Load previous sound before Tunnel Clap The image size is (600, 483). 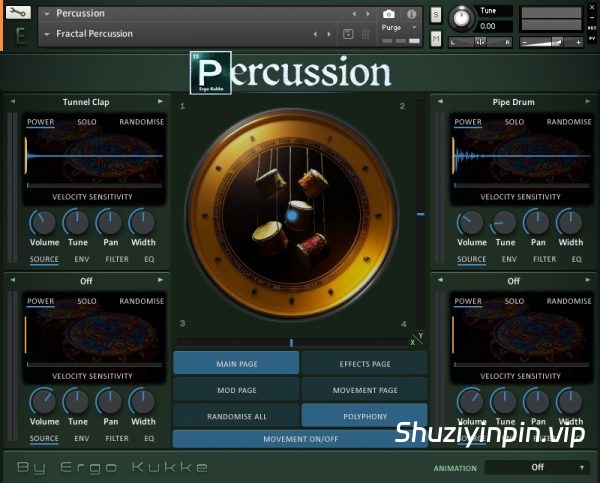click(x=13, y=101)
